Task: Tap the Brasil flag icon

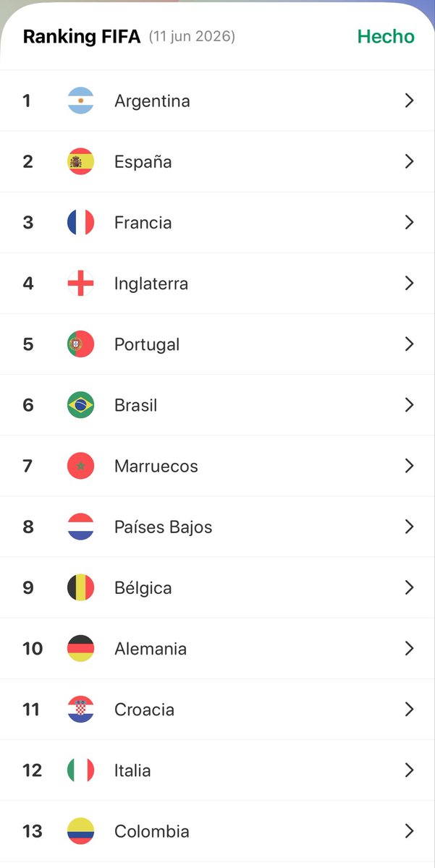Action: point(80,404)
